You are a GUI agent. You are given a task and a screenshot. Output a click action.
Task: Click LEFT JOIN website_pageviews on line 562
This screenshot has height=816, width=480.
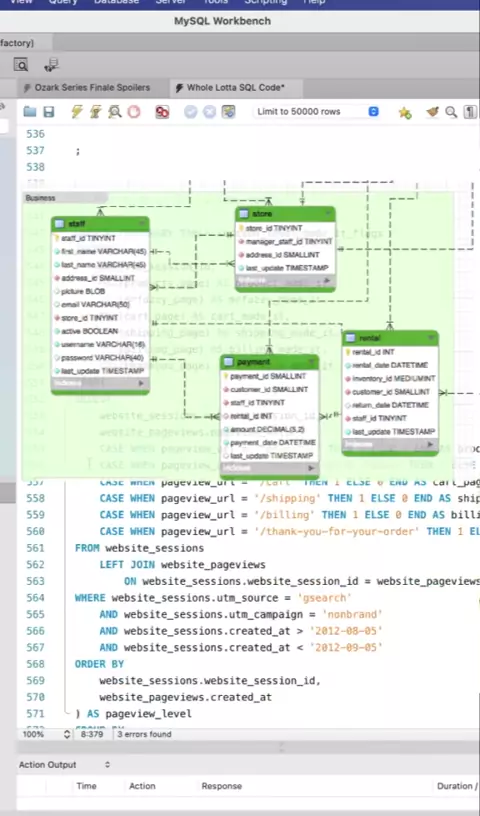click(183, 565)
